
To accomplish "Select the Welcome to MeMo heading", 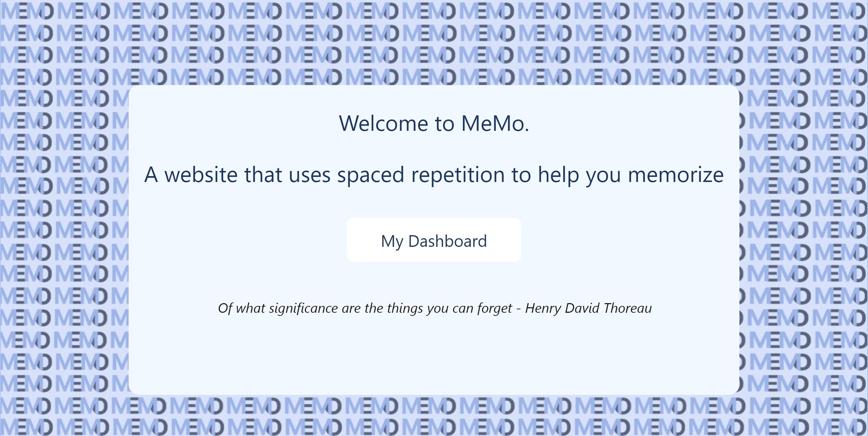I will 434,124.
